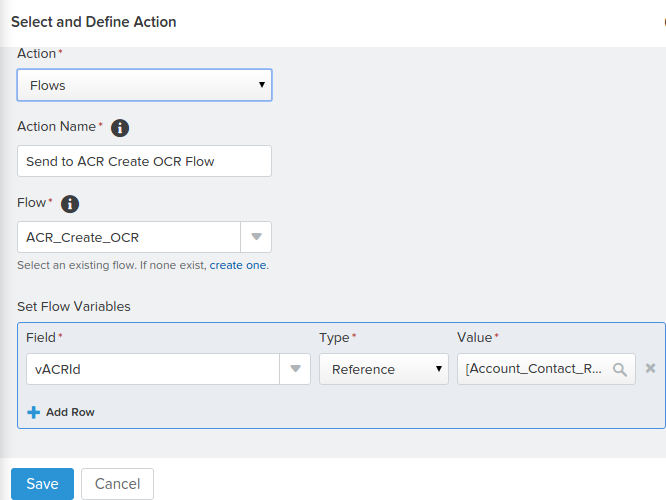Select the Add Row text link
The width and height of the screenshot is (666, 500).
click(70, 412)
